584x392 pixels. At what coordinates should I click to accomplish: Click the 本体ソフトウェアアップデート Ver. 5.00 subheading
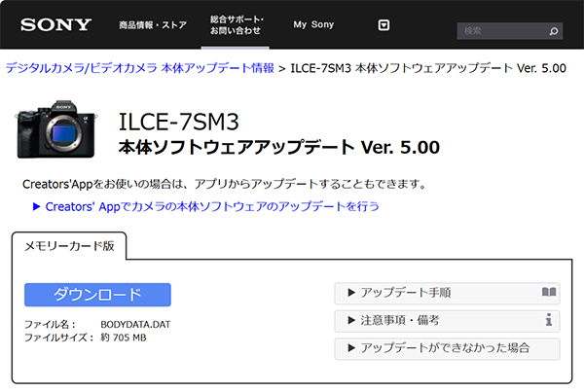point(279,148)
